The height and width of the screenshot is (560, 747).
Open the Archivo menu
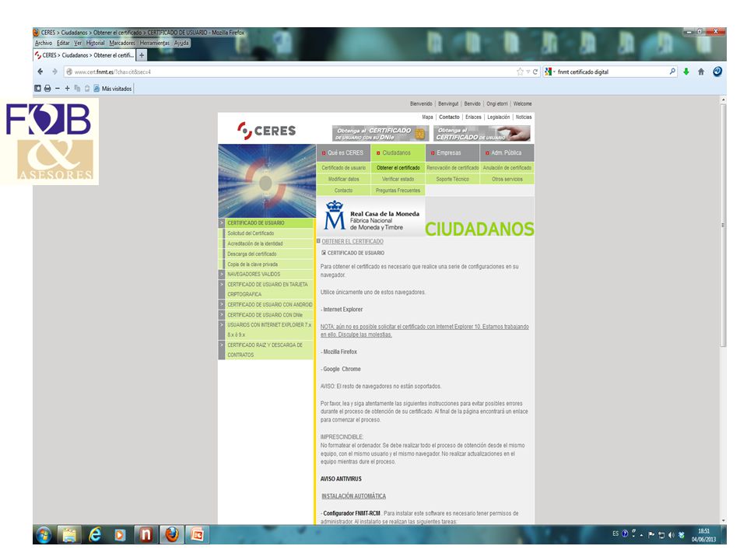[x=44, y=43]
